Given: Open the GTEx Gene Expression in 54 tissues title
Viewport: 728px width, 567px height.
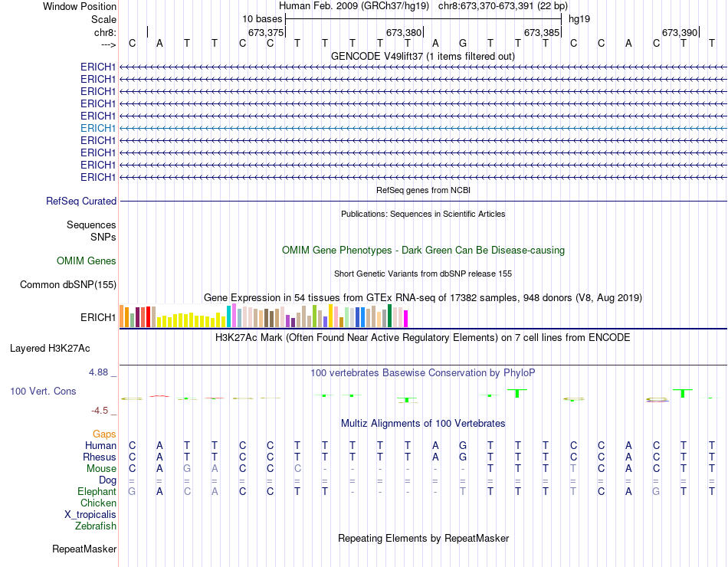Looking at the screenshot, I should coord(423,297).
